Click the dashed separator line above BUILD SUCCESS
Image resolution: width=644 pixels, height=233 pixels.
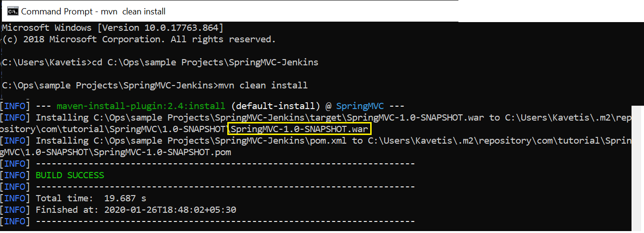[x=225, y=164]
